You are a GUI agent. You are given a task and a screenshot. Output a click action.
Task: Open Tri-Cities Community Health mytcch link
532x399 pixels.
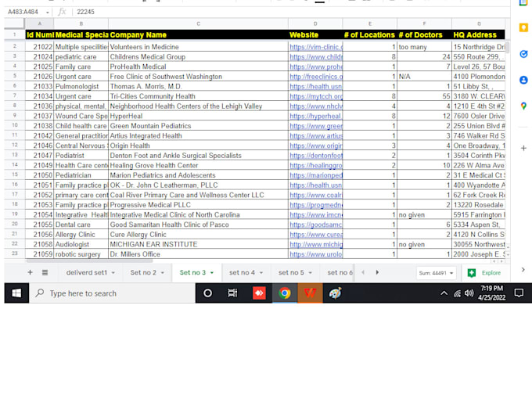click(x=316, y=96)
